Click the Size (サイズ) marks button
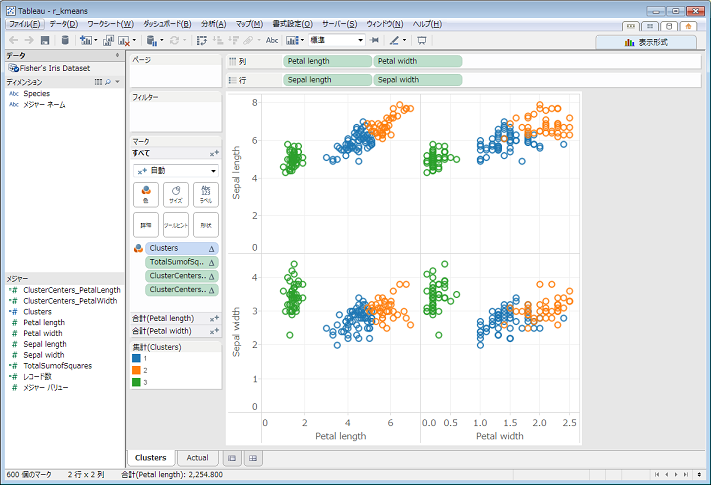Viewport: 711px width, 485px height. 175,194
